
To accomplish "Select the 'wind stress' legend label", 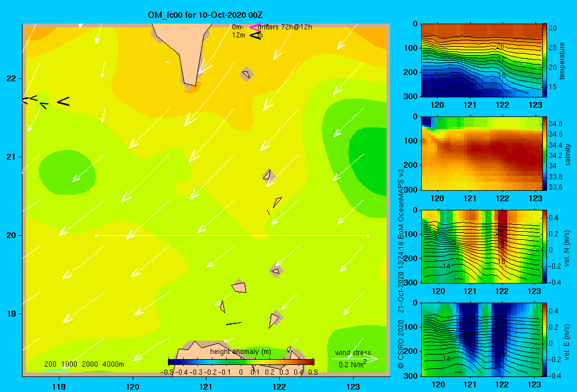I will tap(353, 352).
